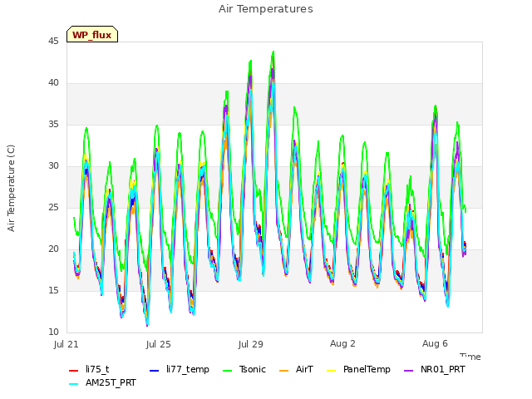Click the Jul 29 x-axis label
The image size is (532, 399).
pos(251,344)
